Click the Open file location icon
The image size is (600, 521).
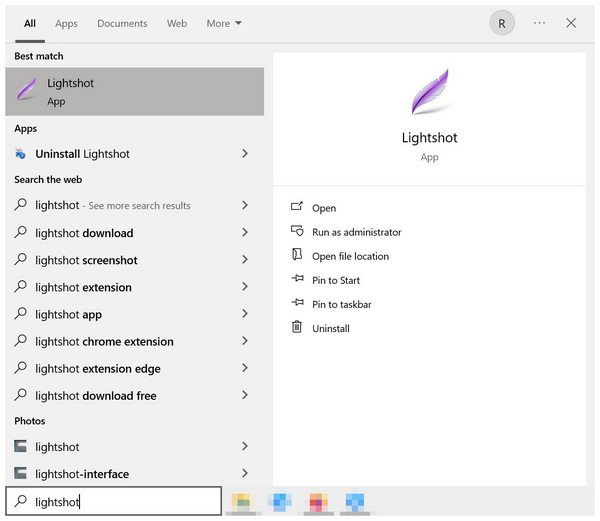(297, 254)
